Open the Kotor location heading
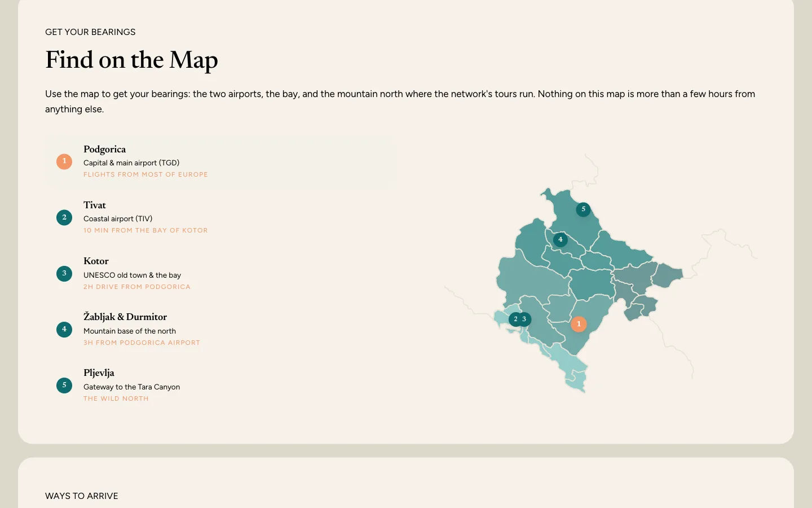The image size is (812, 508). point(96,261)
